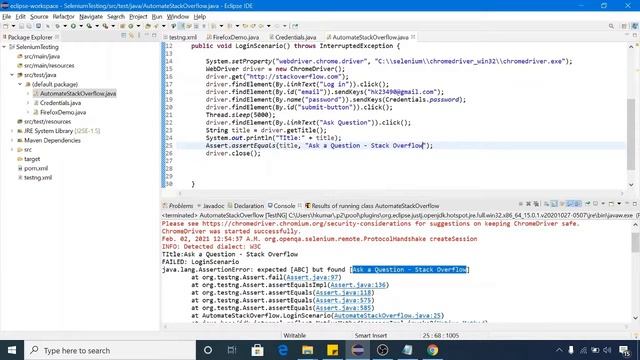Switch to the Credentials.java editor tab
Viewport: 640px width, 360px height.
(292, 37)
